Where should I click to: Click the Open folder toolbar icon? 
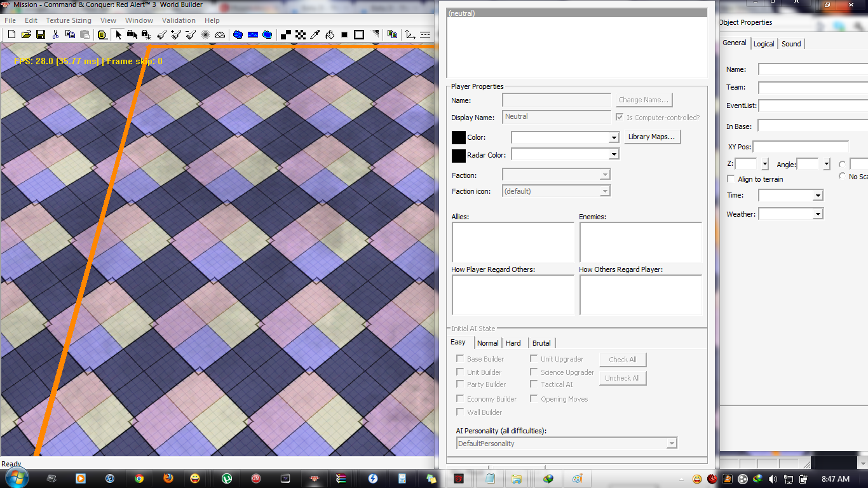coord(26,34)
